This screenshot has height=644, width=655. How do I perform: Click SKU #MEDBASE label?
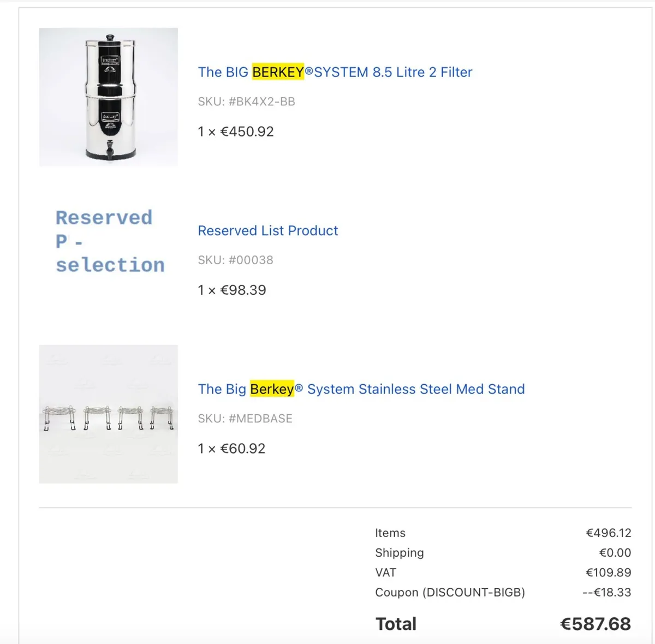pyautogui.click(x=245, y=419)
